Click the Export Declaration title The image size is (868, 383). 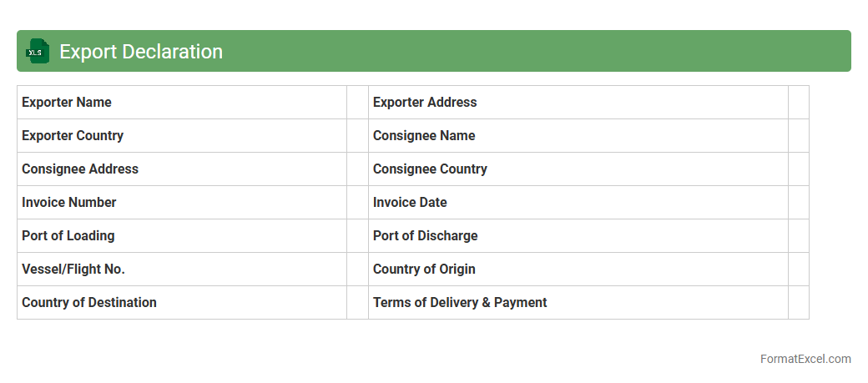click(141, 52)
